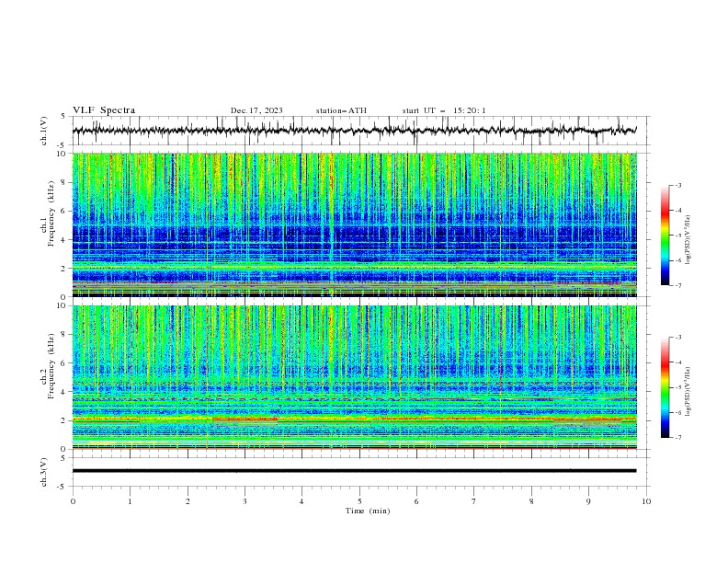Screen dimensions: 728x563
Task: Click the 'ch.3(V)' axis label
Action: tap(44, 472)
